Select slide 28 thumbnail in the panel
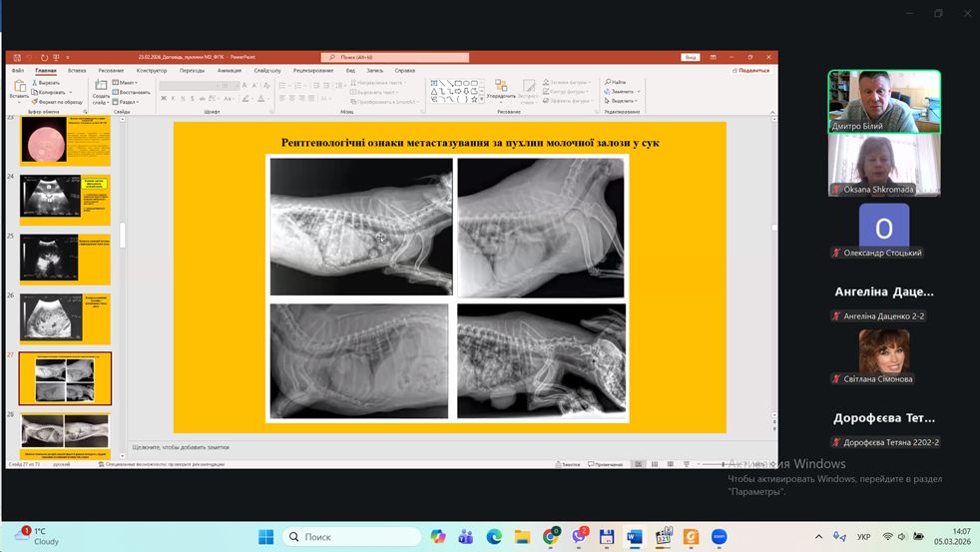Viewport: 980px width, 552px height. tap(65, 430)
